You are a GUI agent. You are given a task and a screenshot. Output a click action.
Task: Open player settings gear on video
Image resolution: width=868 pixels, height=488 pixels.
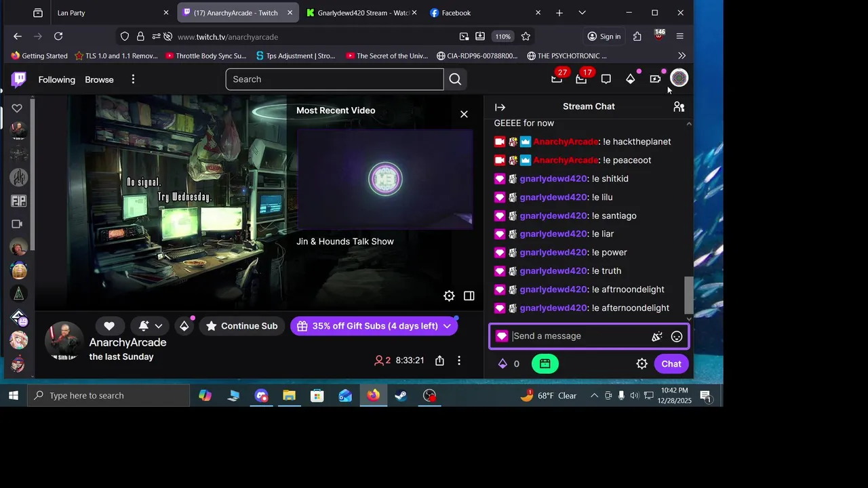pyautogui.click(x=449, y=296)
